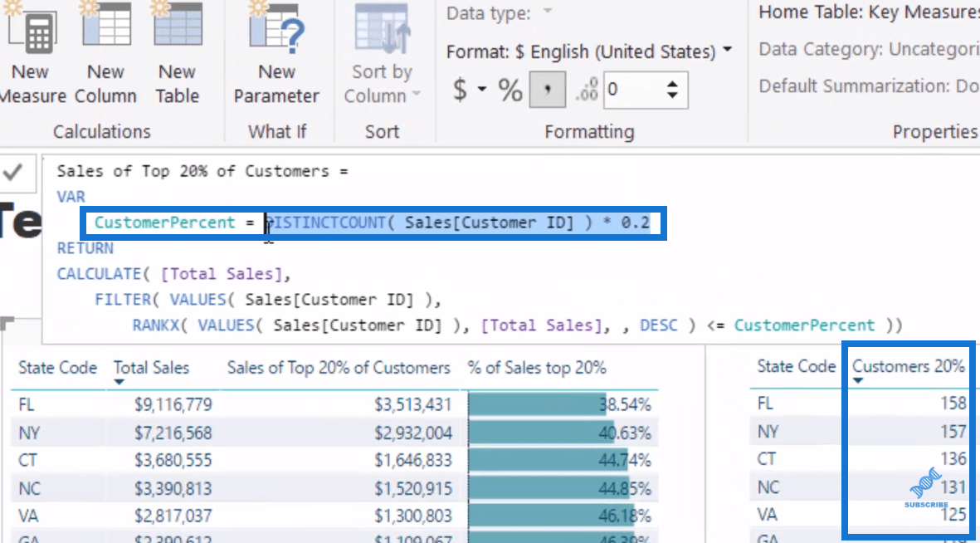Click the decimal places icon
This screenshot has height=543, width=980.
[587, 90]
